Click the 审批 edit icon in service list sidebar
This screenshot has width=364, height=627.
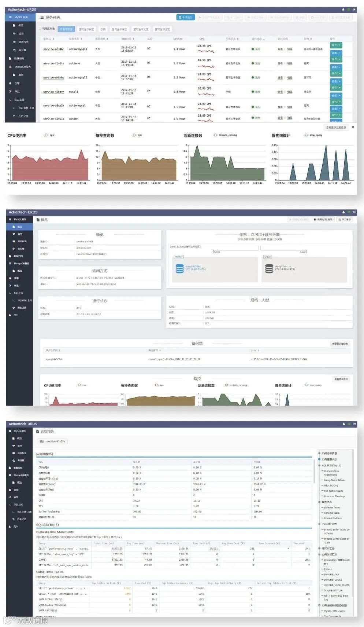[x=10, y=91]
